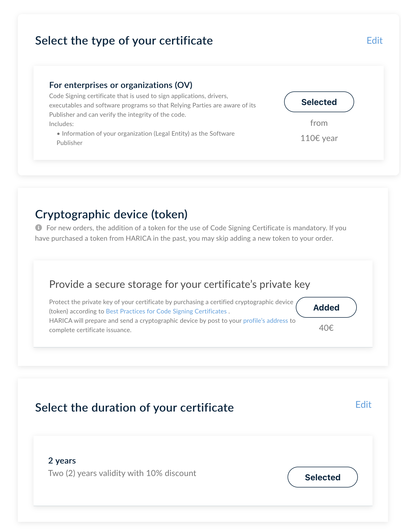This screenshot has height=532, width=401.
Task: Click the '110€ year' price text
Action: click(319, 138)
